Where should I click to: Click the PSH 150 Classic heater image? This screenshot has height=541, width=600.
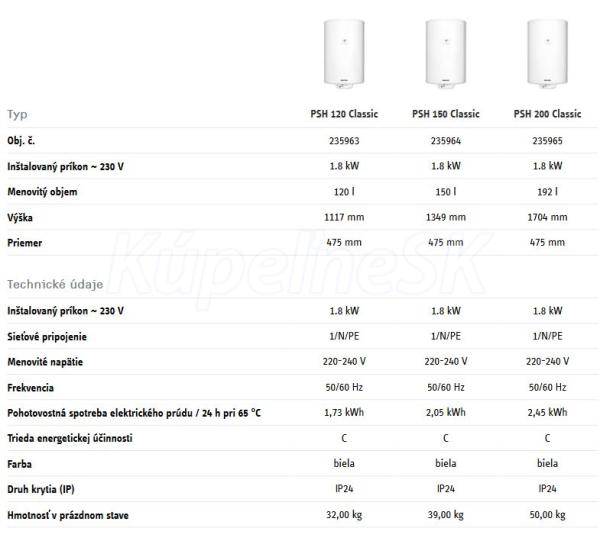(446, 54)
